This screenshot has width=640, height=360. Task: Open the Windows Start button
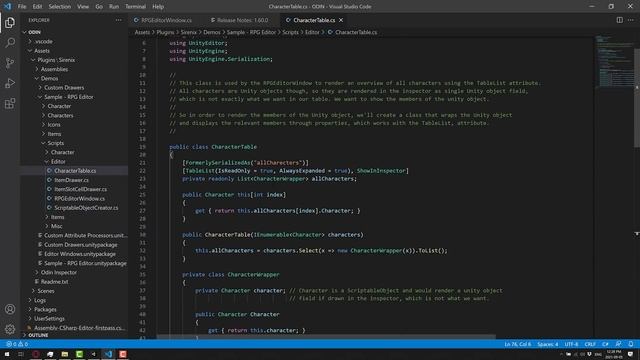tap(7, 354)
